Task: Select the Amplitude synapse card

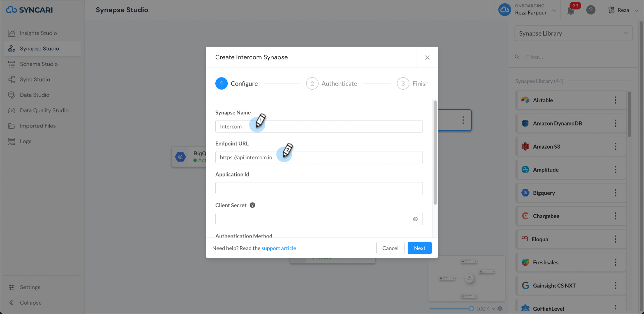Action: tap(571, 169)
